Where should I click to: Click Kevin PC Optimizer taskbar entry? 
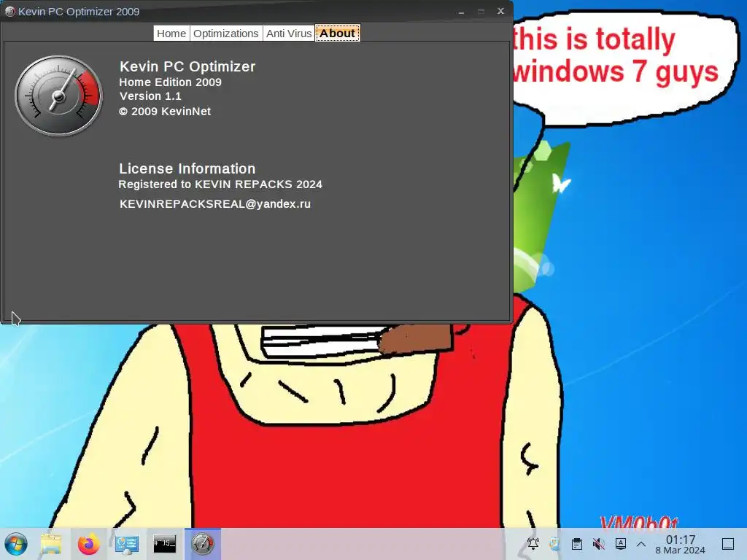[203, 544]
